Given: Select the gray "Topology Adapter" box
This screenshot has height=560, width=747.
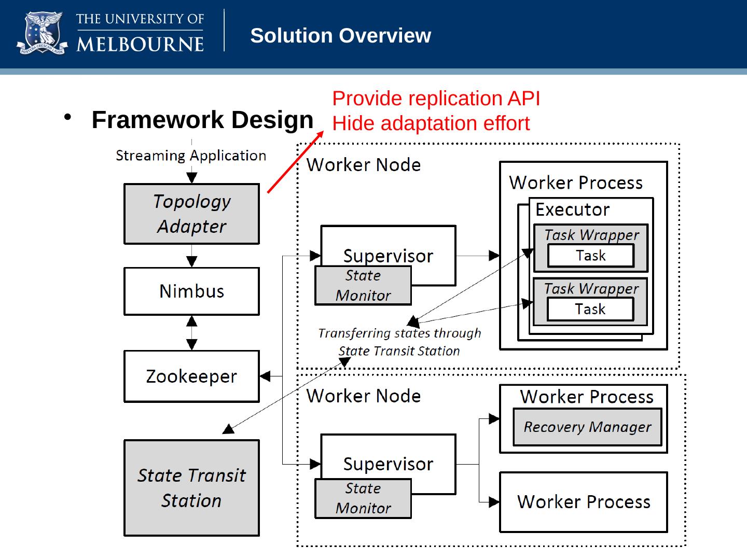Looking at the screenshot, I should tap(191, 214).
